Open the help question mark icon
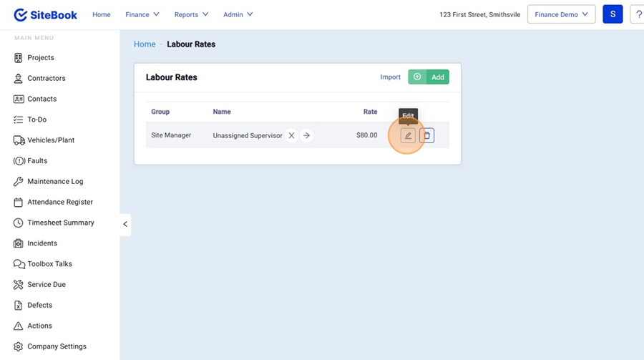644x360 pixels. pyautogui.click(x=637, y=14)
